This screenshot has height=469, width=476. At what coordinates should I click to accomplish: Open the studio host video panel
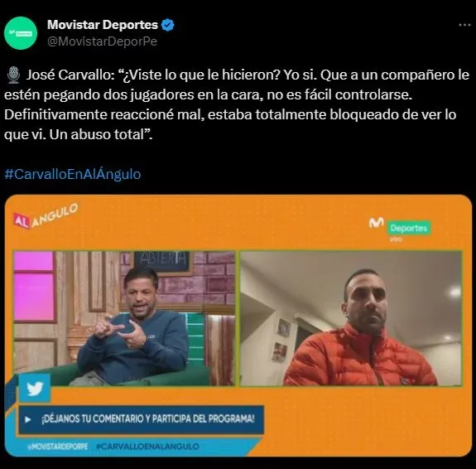pyautogui.click(x=124, y=318)
